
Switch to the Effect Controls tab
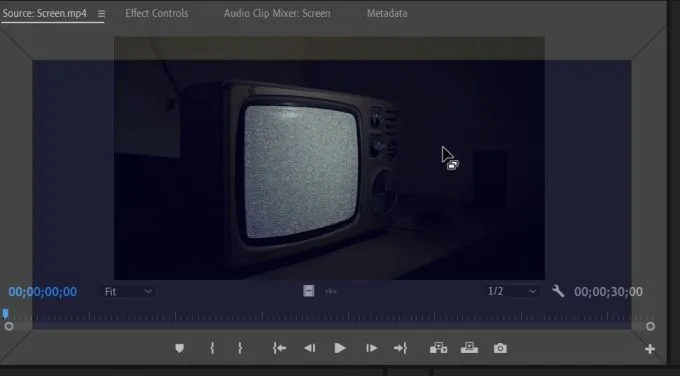(157, 13)
